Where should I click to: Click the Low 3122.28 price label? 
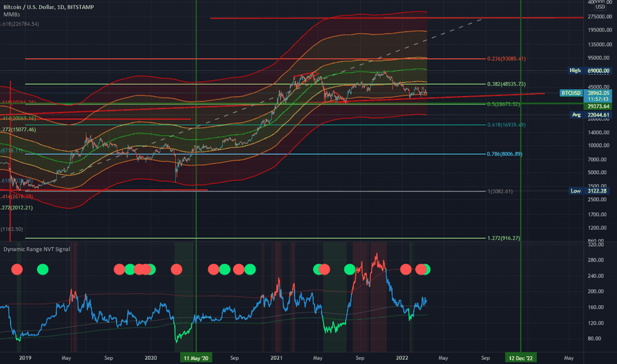[x=591, y=191]
